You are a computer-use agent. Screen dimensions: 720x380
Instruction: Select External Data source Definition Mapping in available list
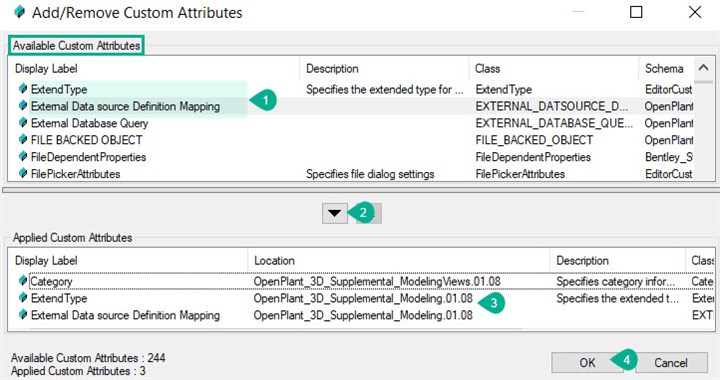point(125,106)
